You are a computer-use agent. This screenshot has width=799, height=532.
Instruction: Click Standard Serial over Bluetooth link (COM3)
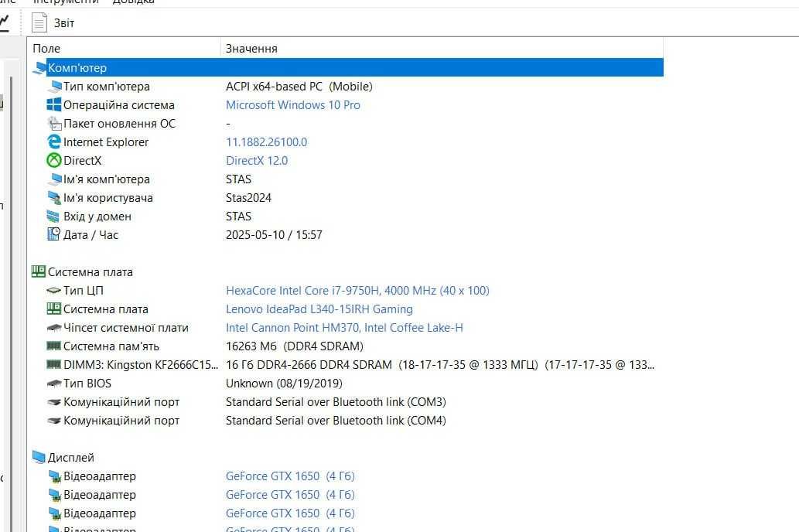(x=336, y=402)
